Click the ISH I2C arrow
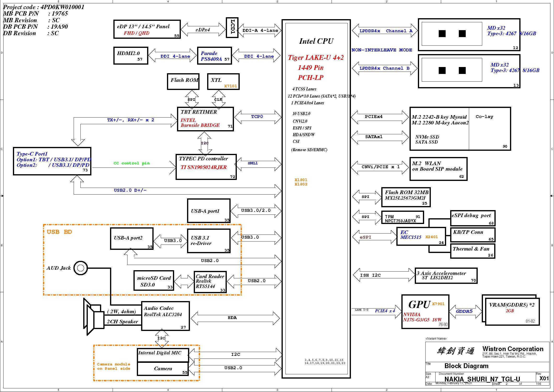Image resolution: width=554 pixels, height=392 pixels. click(x=384, y=275)
